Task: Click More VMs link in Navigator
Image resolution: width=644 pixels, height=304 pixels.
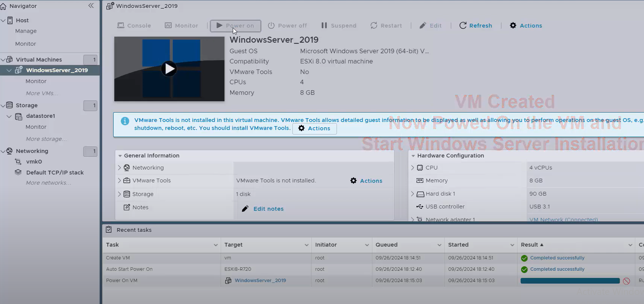Action: [x=42, y=93]
